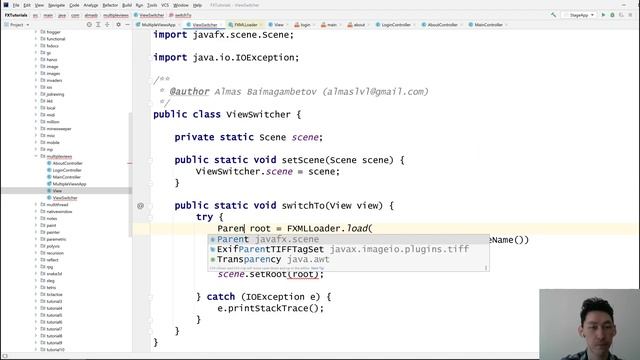Open the StageApp run configuration dropdown
This screenshot has width=640, height=360.
pyautogui.click(x=579, y=15)
